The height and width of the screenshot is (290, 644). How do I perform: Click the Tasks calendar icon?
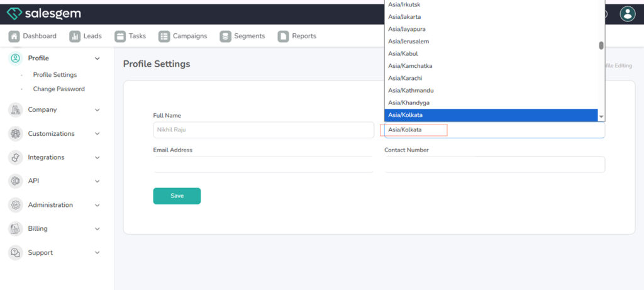click(120, 36)
